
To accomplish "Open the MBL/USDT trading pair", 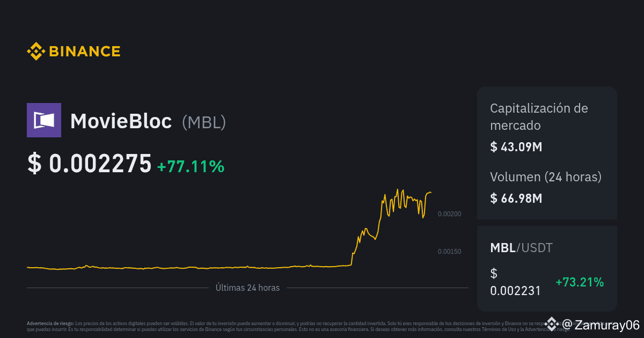I will click(x=521, y=248).
